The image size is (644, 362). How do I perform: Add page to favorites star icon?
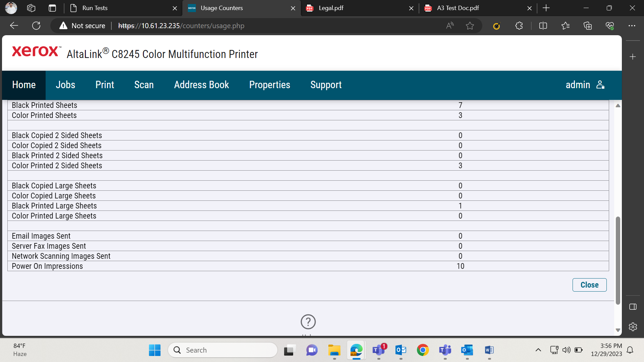pyautogui.click(x=470, y=26)
